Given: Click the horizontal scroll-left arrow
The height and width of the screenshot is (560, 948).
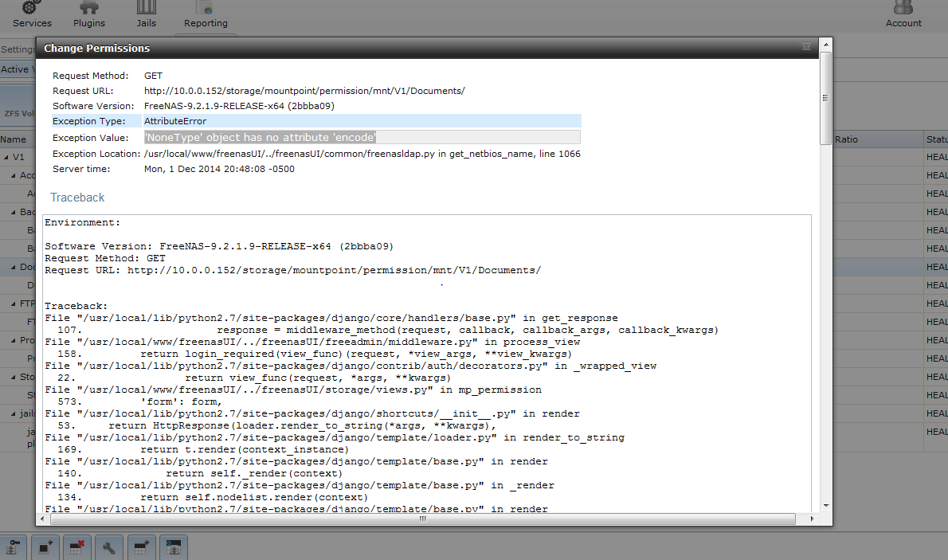Looking at the screenshot, I should point(42,519).
